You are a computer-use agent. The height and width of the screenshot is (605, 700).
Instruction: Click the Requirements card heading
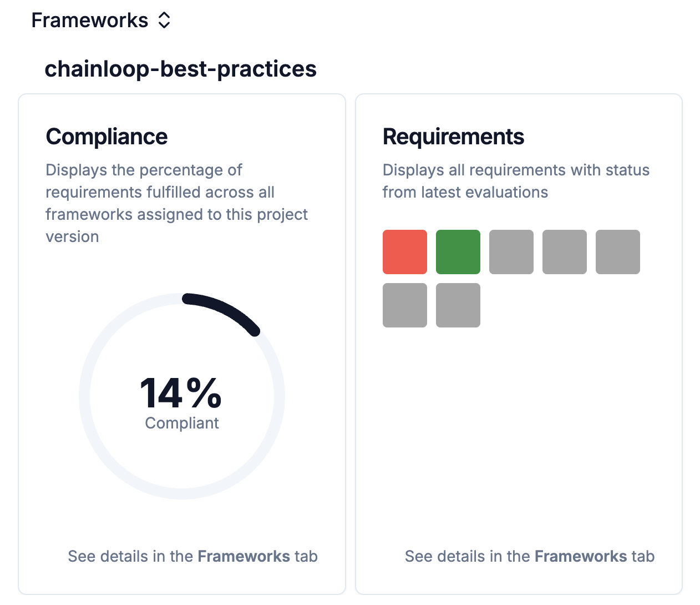pos(453,137)
